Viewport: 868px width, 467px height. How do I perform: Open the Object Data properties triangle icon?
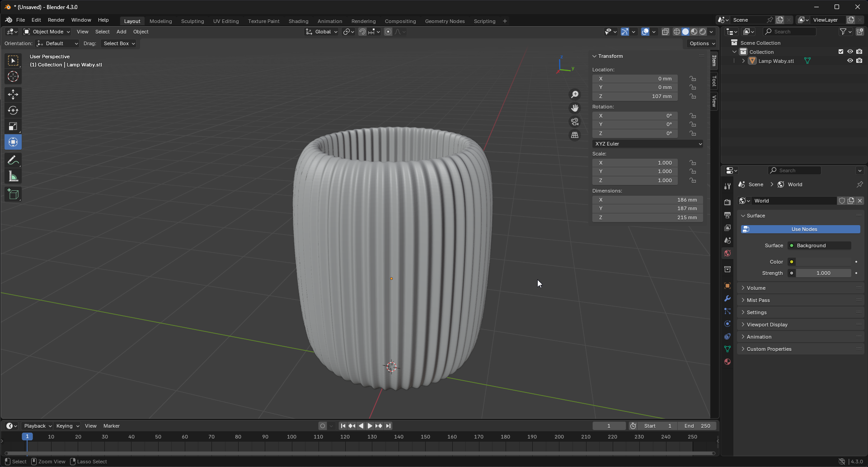727,349
